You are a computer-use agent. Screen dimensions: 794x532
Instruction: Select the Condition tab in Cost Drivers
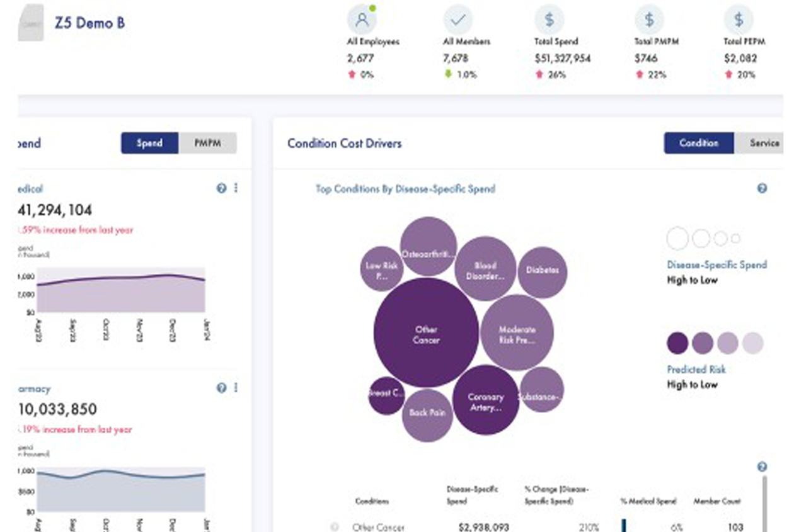(698, 143)
